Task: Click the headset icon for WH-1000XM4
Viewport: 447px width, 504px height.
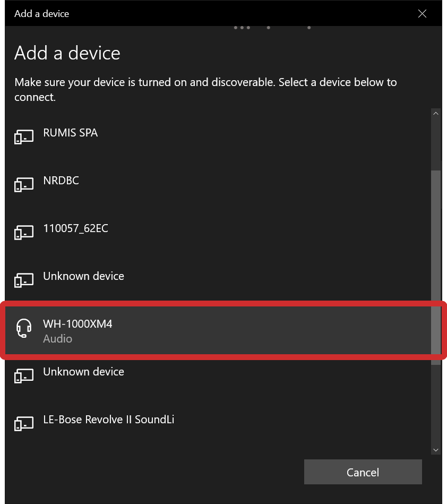Action: pyautogui.click(x=23, y=329)
